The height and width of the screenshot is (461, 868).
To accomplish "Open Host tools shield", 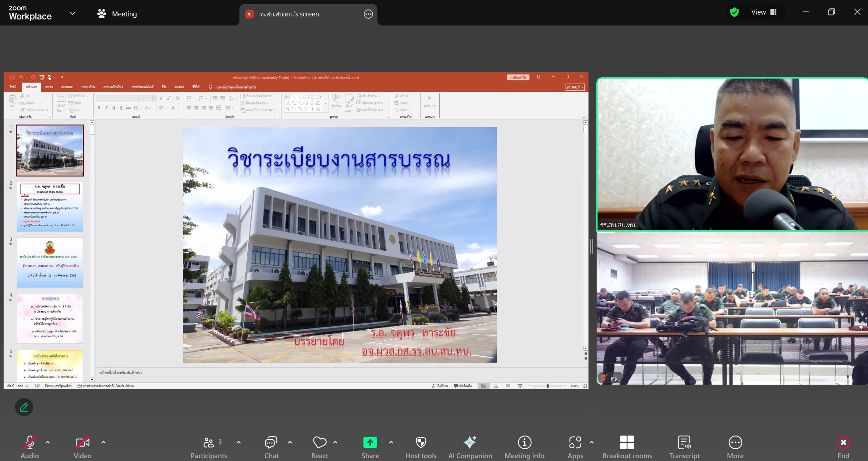I will [421, 447].
